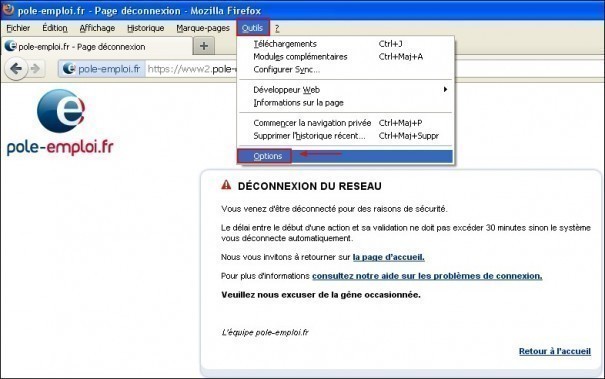
Task: Click the pole-emploi site identity icon in address bar
Action: [69, 69]
